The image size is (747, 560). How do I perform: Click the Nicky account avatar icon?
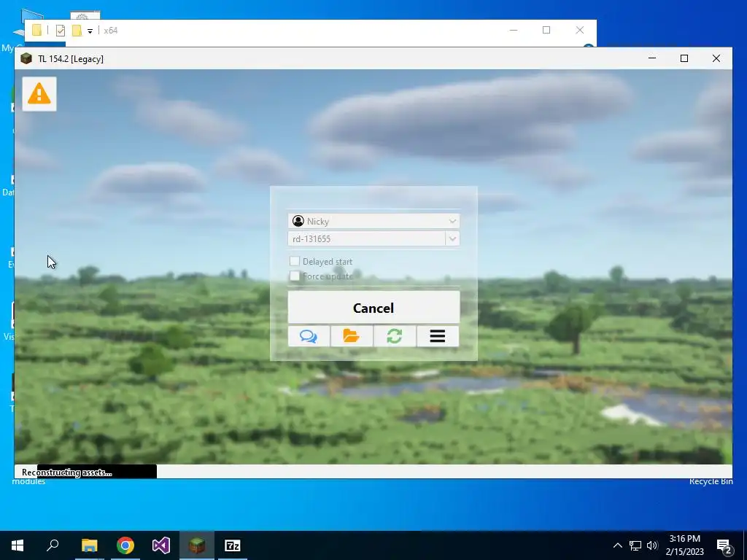(298, 221)
